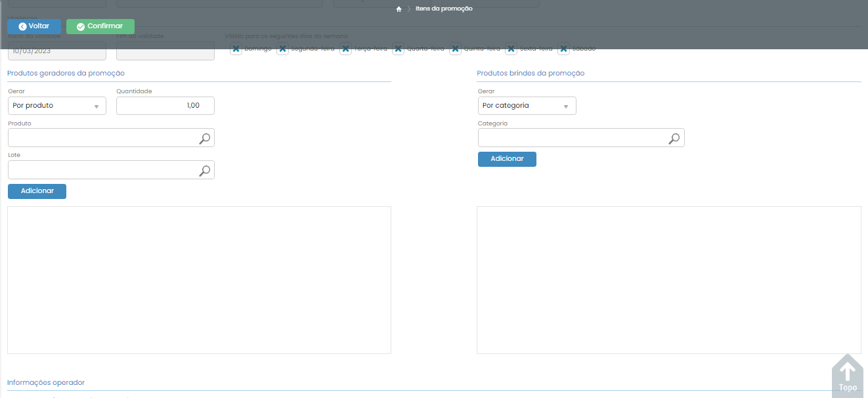This screenshot has width=868, height=398.
Task: Click the magnifier icon in the Lote field
Action: [205, 170]
